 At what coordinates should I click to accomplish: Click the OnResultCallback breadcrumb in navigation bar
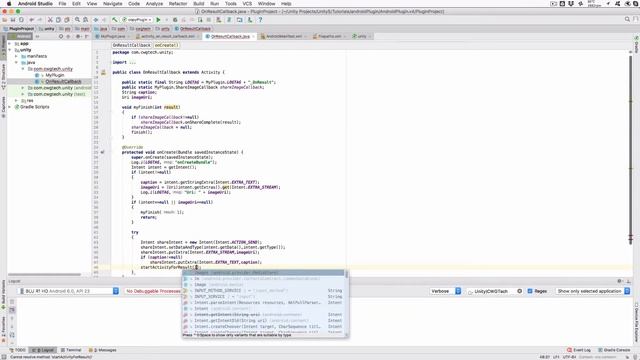click(193, 29)
